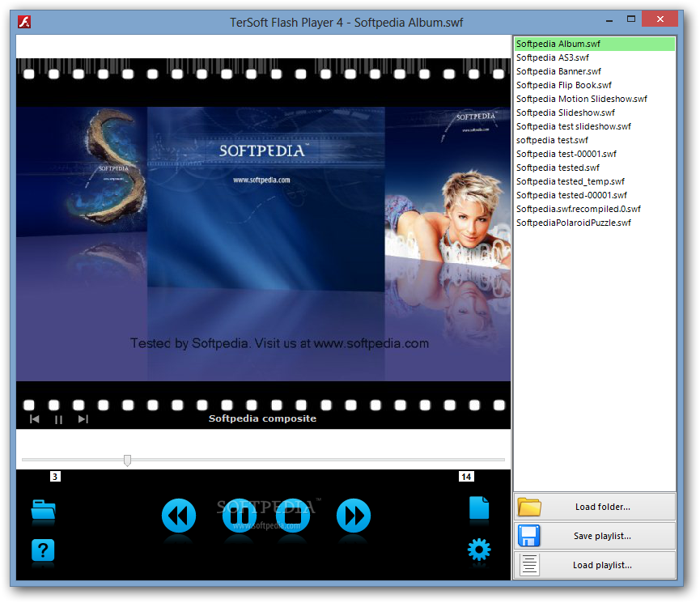700x603 pixels.
Task: Click the Flash logo in the title bar
Action: 24,22
